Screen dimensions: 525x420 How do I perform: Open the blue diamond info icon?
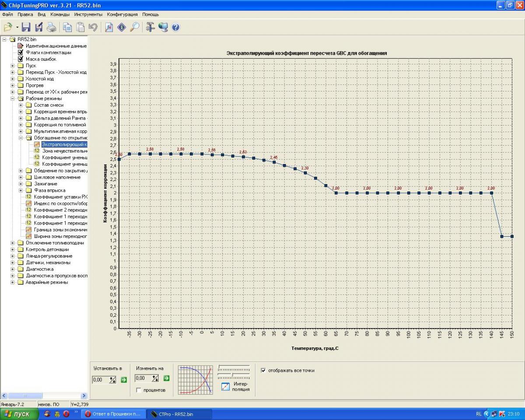tap(121, 27)
